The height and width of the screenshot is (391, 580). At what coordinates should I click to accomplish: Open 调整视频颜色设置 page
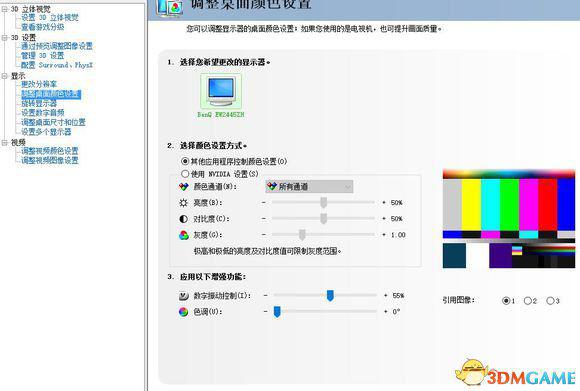coord(50,151)
